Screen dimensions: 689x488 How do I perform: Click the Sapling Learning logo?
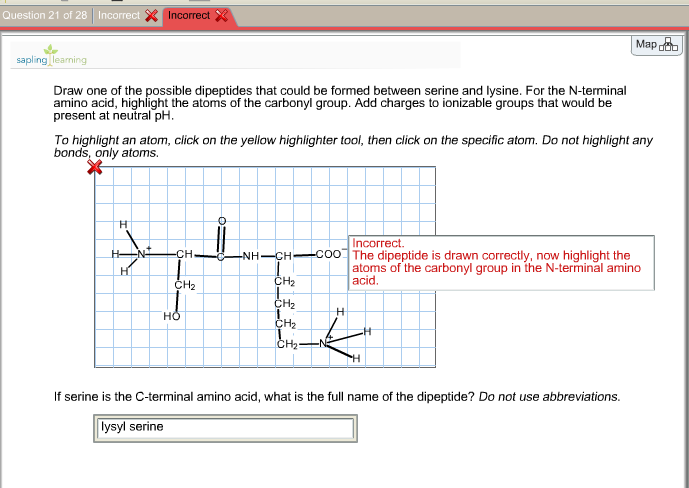(x=51, y=55)
